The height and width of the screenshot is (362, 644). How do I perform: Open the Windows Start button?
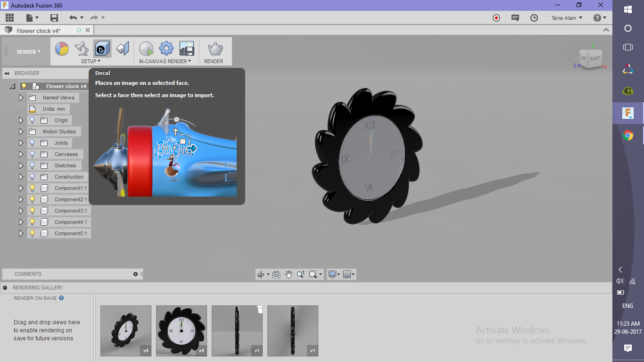tap(628, 9)
